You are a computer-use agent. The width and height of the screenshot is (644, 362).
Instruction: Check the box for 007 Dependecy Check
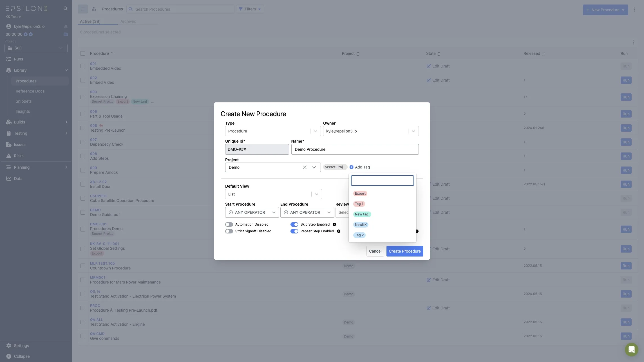(83, 142)
